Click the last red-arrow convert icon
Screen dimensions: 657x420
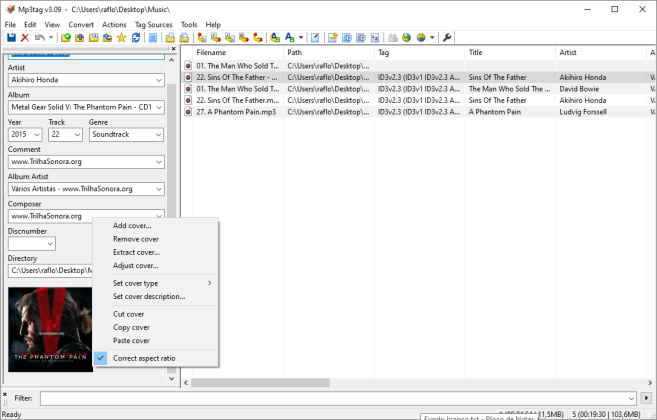[x=258, y=38]
